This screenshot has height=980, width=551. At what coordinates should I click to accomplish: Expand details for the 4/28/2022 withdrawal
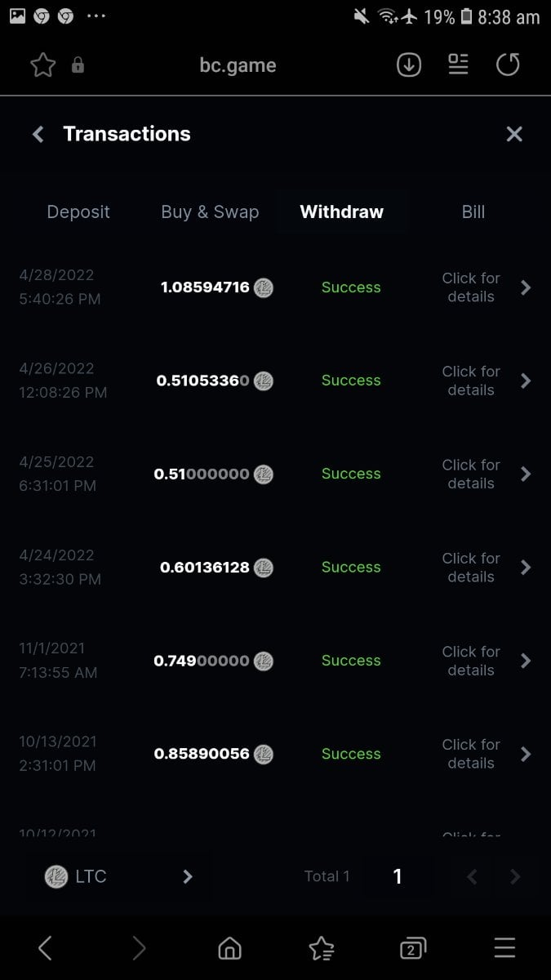(483, 287)
